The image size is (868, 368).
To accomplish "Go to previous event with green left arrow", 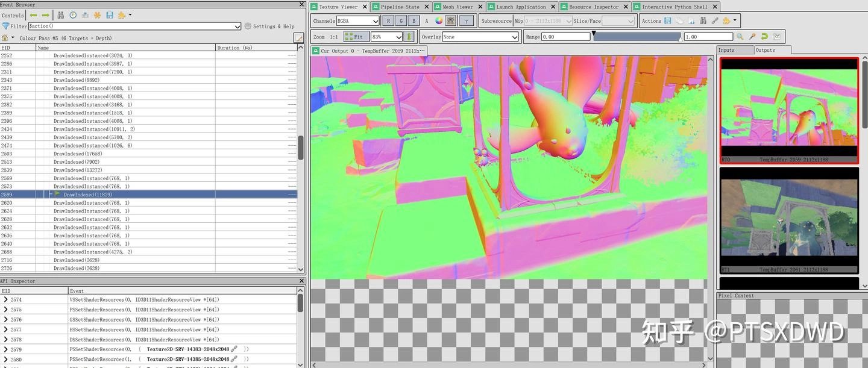I will [x=33, y=15].
